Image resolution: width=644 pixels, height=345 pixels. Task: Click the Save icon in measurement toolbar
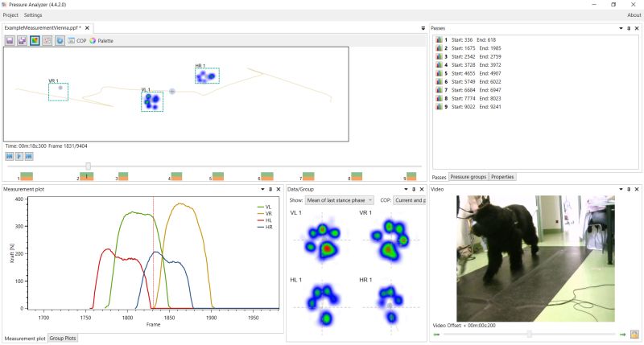point(10,40)
